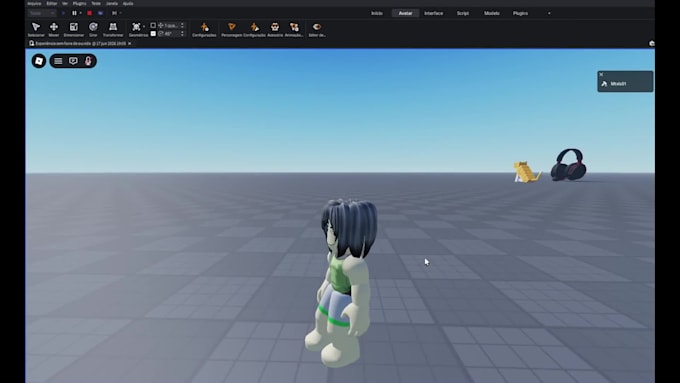Open the Roblox logo menu in viewport
This screenshot has height=383, width=680.
39,61
